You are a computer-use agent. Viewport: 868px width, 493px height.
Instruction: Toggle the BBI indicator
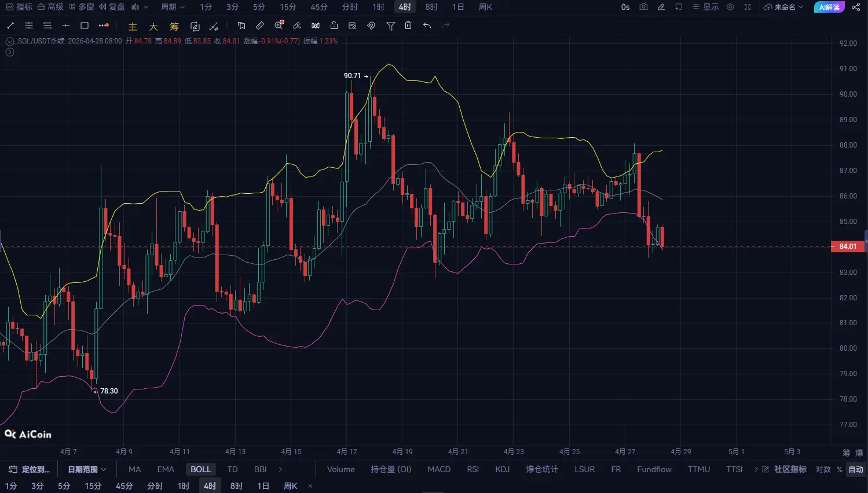[261, 469]
